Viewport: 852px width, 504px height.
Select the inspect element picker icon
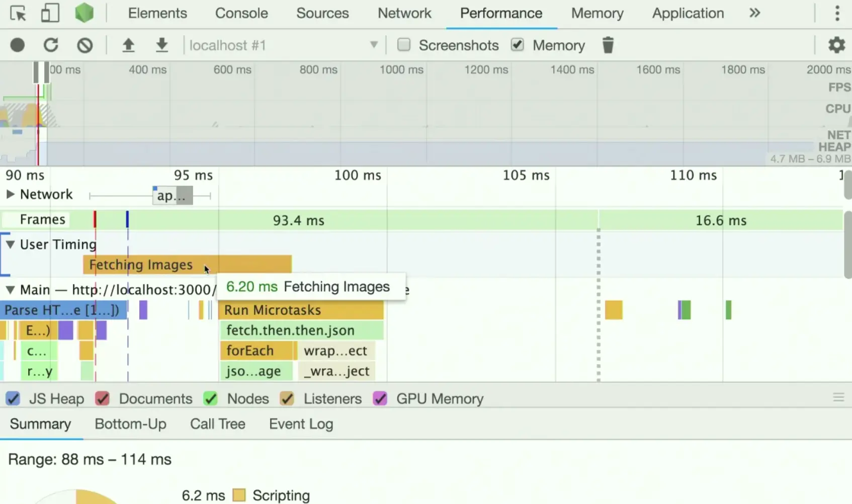(18, 13)
